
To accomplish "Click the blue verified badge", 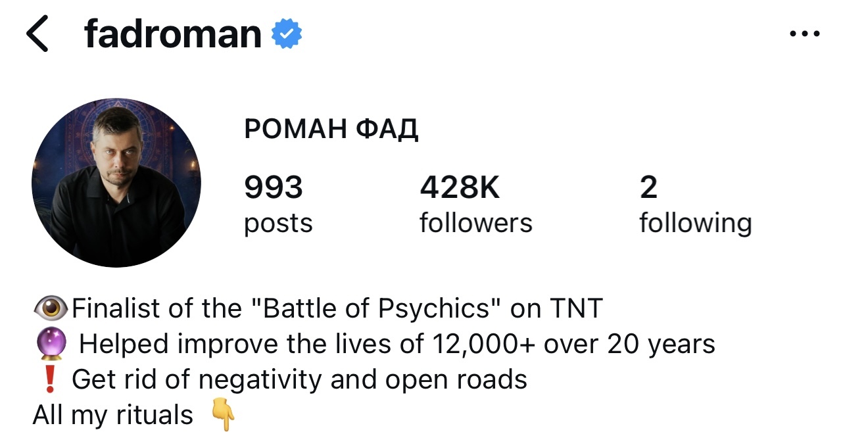I will click(x=287, y=34).
